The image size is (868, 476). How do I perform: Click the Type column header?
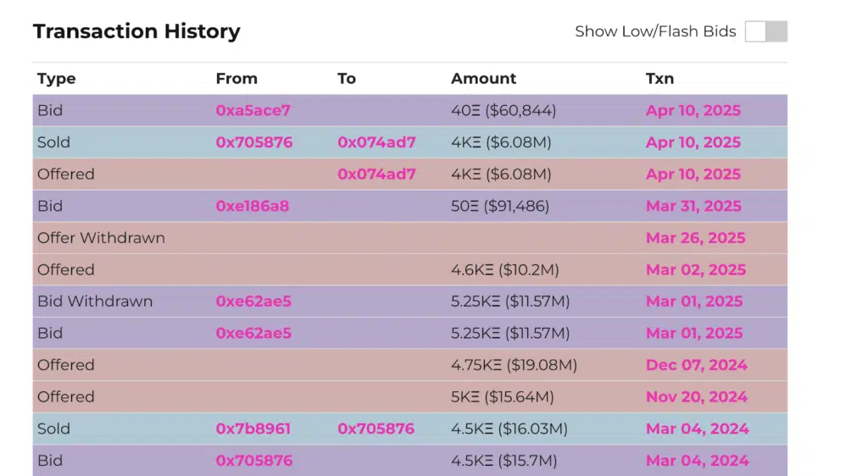pyautogui.click(x=56, y=79)
